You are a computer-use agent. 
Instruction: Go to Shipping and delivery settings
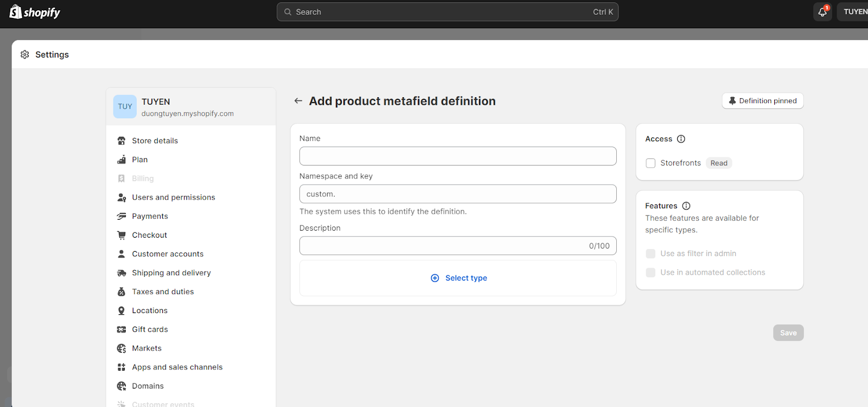pos(171,273)
